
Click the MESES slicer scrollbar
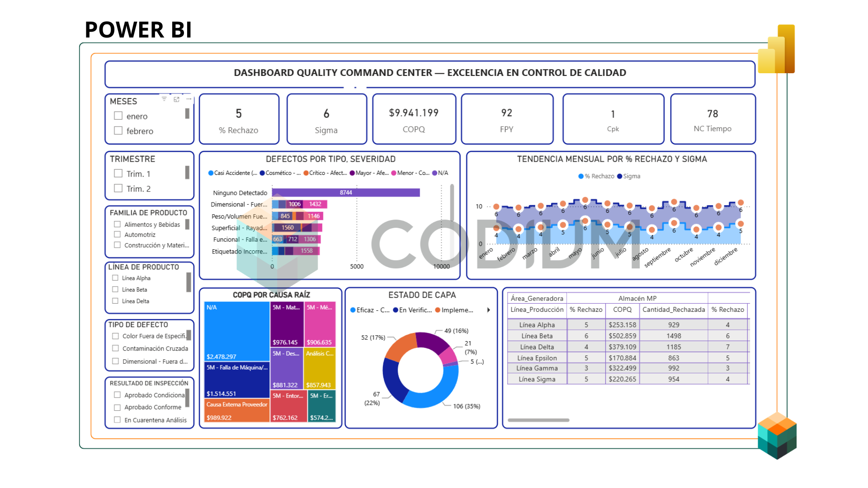pos(187,113)
